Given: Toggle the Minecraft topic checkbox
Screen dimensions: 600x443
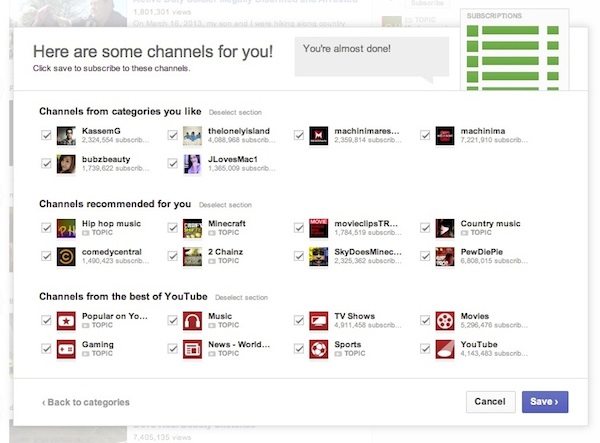Looking at the screenshot, I should [173, 228].
